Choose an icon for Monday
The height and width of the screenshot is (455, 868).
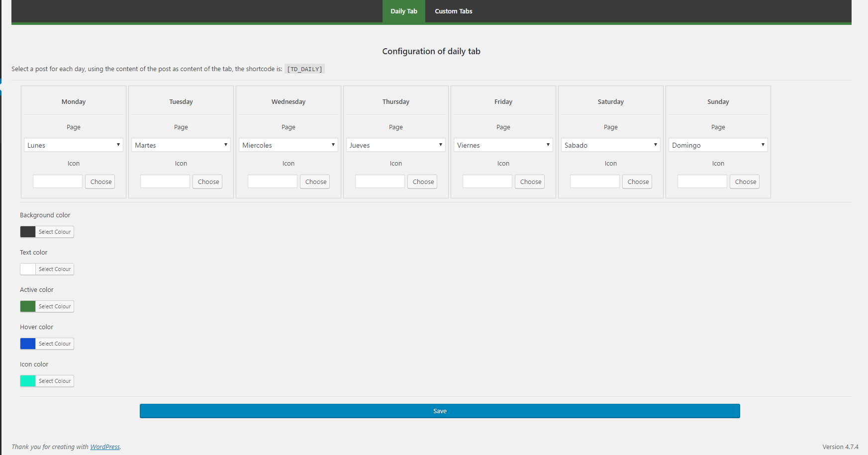pos(100,182)
